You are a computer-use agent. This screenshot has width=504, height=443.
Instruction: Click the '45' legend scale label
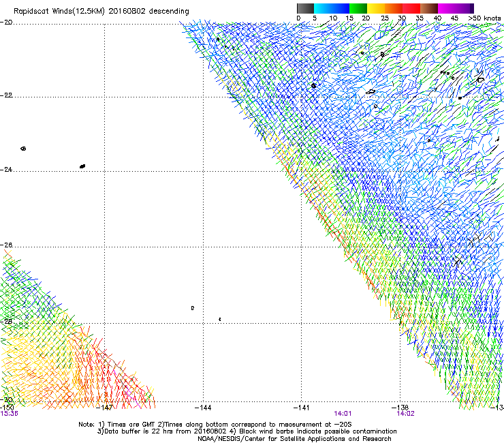click(454, 18)
